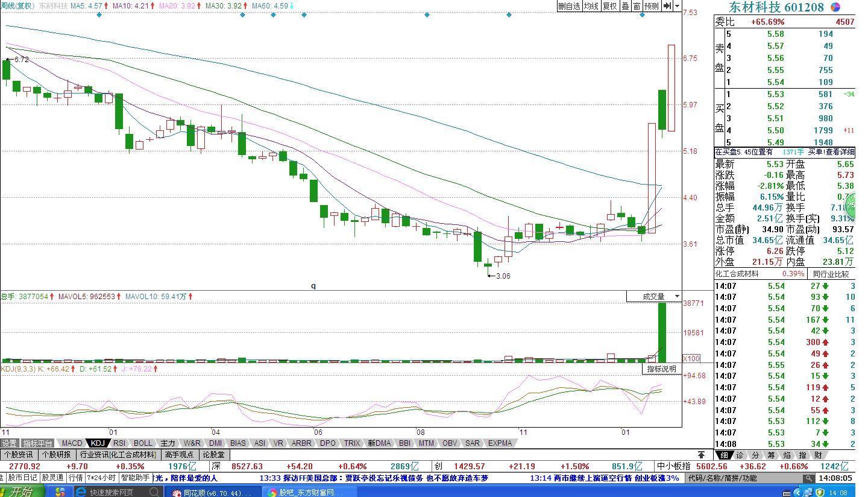Click the magnifier search icon in status bar

[809, 478]
